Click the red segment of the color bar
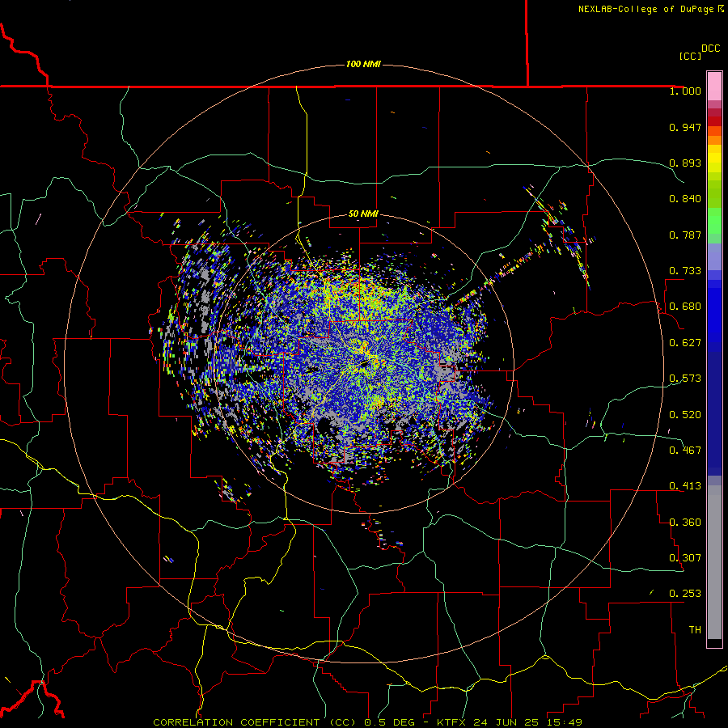Screen dimensions: 728x728 tap(714, 121)
